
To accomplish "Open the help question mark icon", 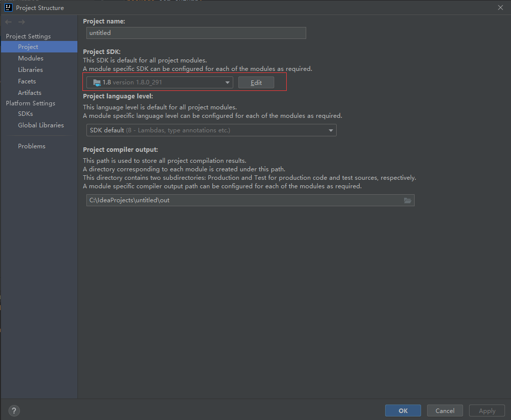I will (14, 411).
